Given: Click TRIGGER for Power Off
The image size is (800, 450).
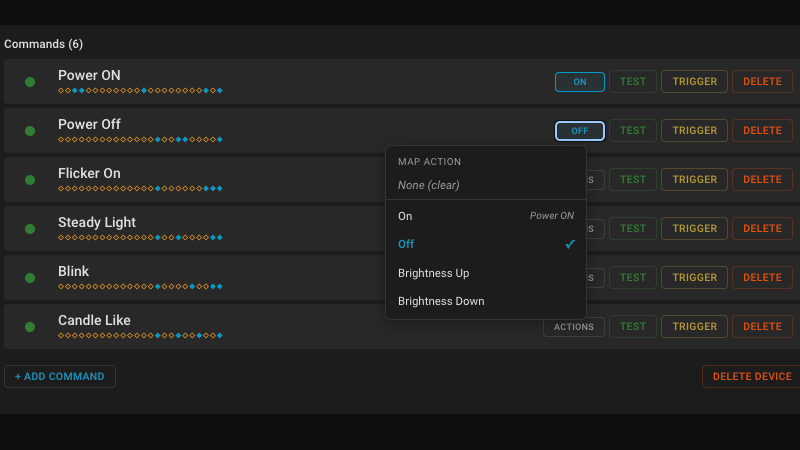Looking at the screenshot, I should click(x=694, y=131).
